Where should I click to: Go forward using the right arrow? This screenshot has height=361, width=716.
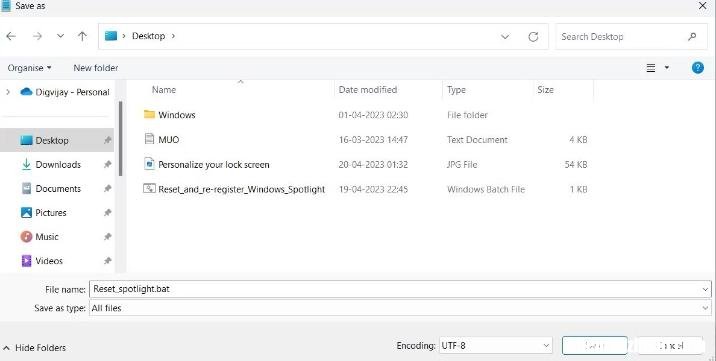click(37, 37)
